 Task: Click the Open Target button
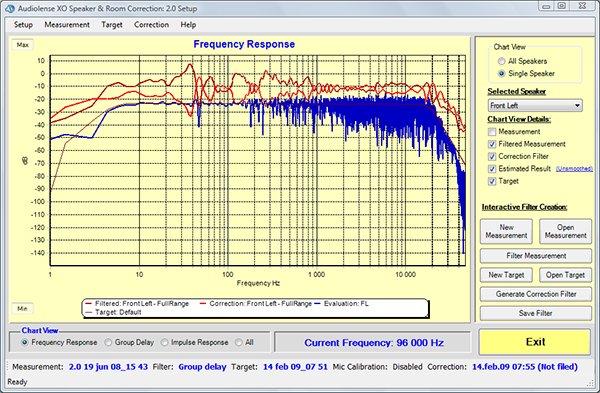[x=566, y=275]
